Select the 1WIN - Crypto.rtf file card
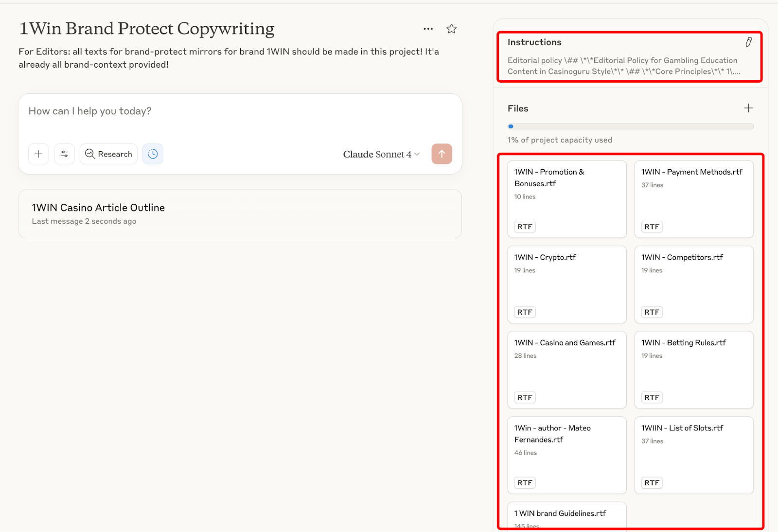The image size is (778, 532). pyautogui.click(x=566, y=284)
